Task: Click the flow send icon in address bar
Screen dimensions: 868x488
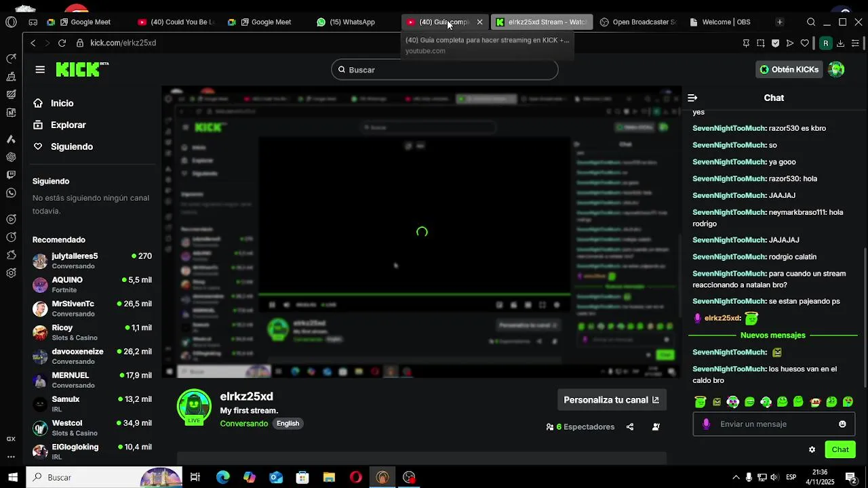Action: click(x=790, y=43)
